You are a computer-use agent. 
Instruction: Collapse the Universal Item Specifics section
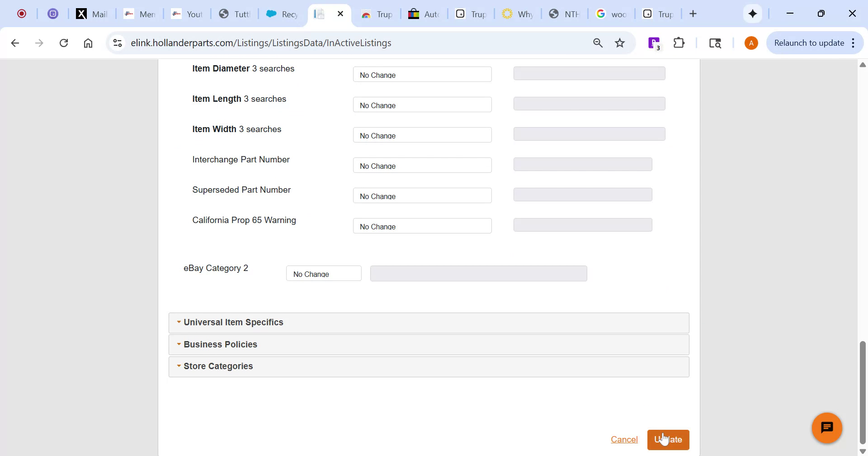click(x=233, y=322)
